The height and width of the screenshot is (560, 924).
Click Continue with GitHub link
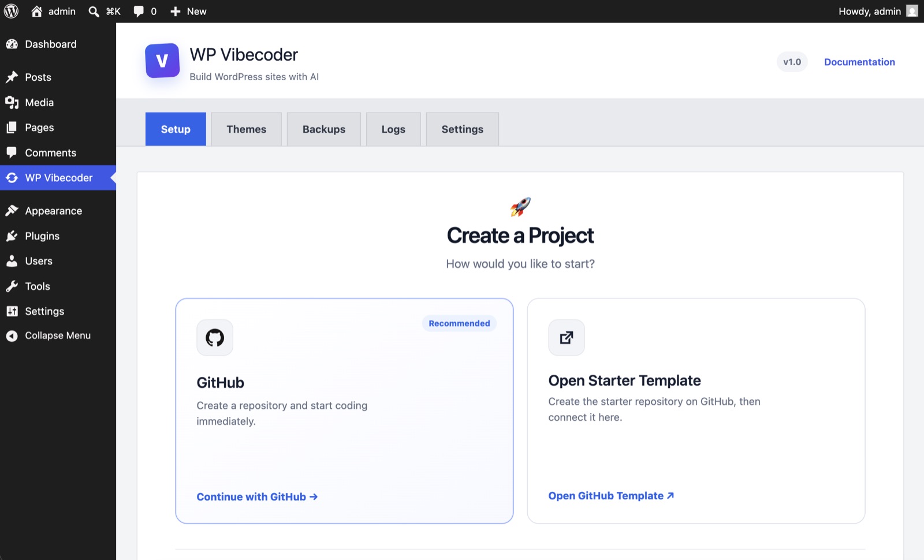click(257, 497)
